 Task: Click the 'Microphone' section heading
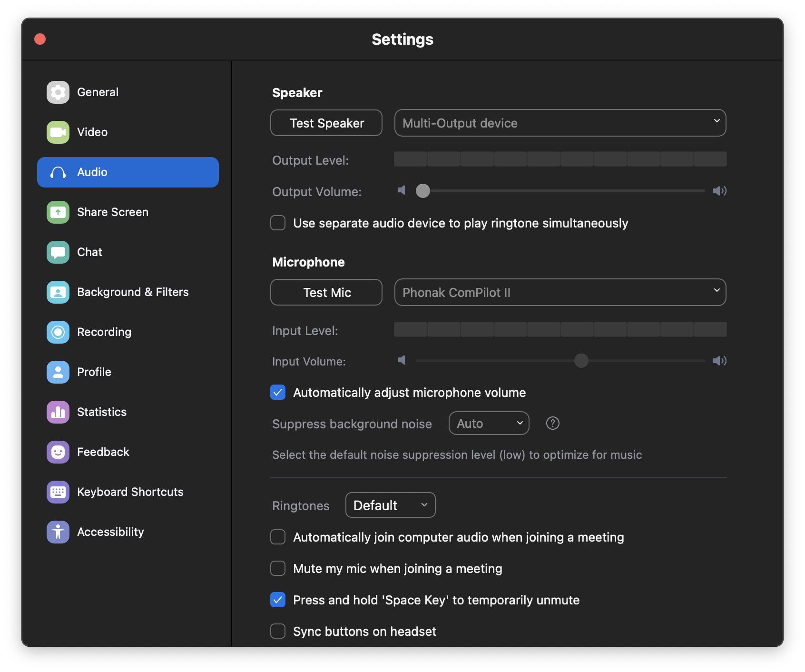(309, 262)
